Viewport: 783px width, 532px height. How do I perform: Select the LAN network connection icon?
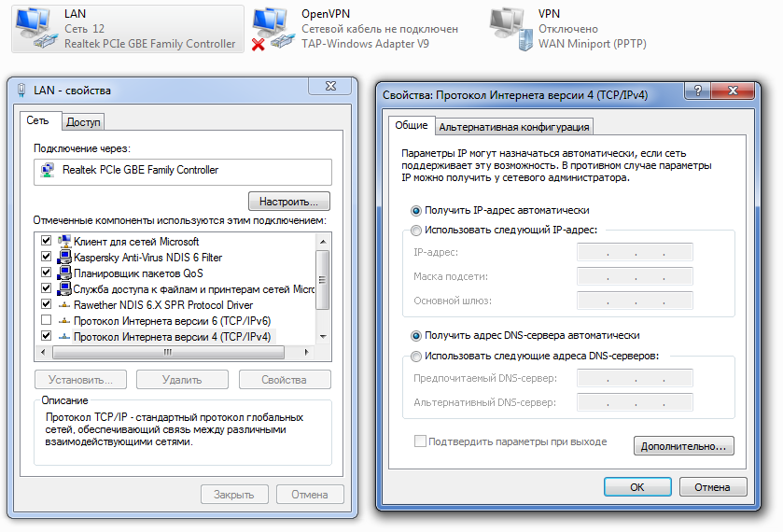pyautogui.click(x=36, y=29)
